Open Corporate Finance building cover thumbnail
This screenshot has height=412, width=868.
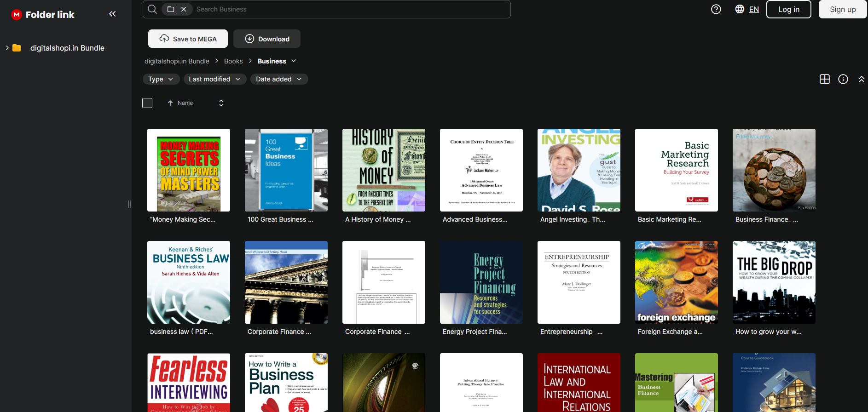click(x=286, y=282)
